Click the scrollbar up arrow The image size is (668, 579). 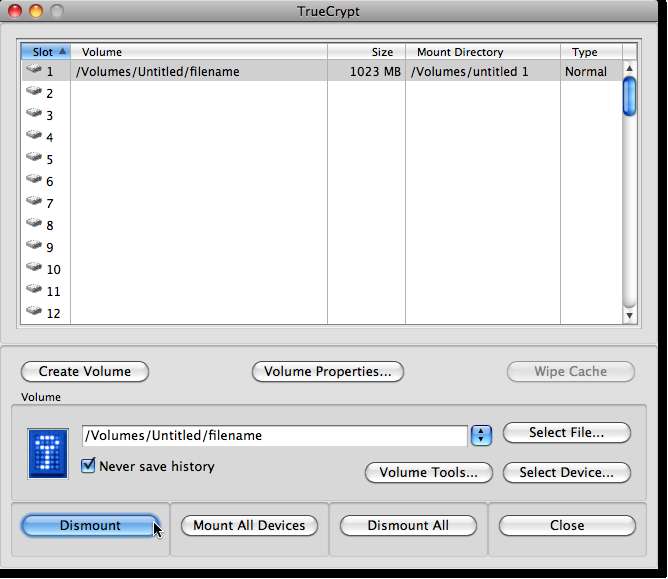point(629,68)
